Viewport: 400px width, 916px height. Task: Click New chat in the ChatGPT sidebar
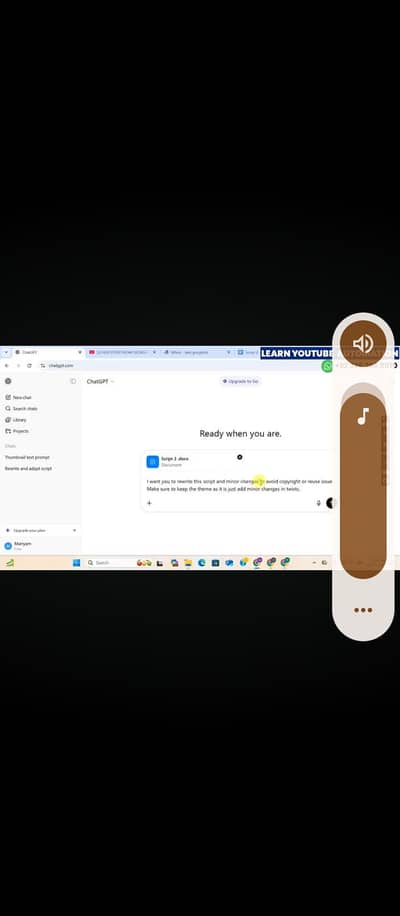(19, 397)
